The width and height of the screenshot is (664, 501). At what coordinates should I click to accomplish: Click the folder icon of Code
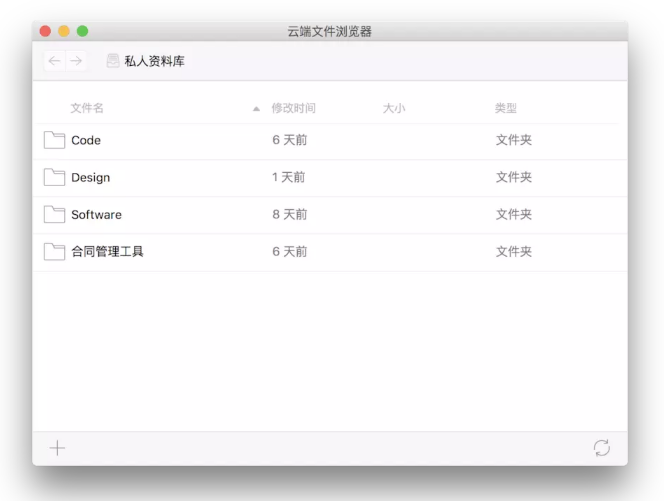coord(54,140)
